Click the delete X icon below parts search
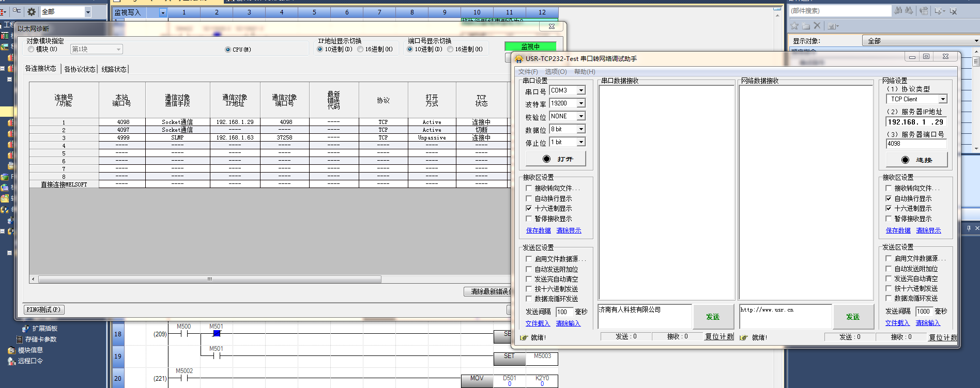The height and width of the screenshot is (388, 980). click(x=817, y=26)
